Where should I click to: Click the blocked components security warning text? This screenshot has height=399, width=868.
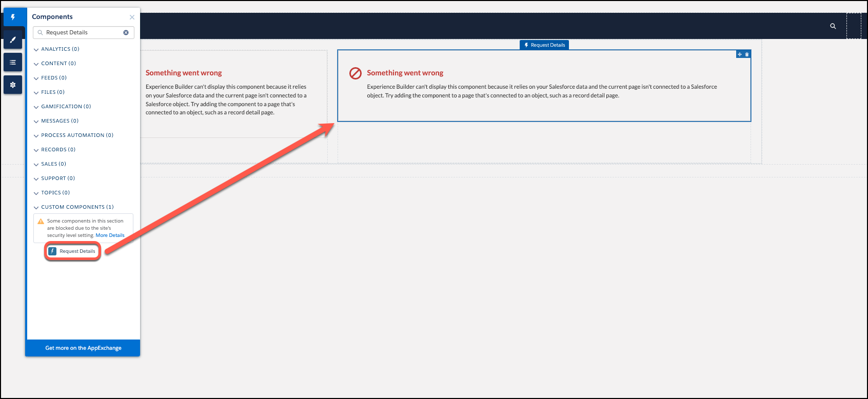85,228
